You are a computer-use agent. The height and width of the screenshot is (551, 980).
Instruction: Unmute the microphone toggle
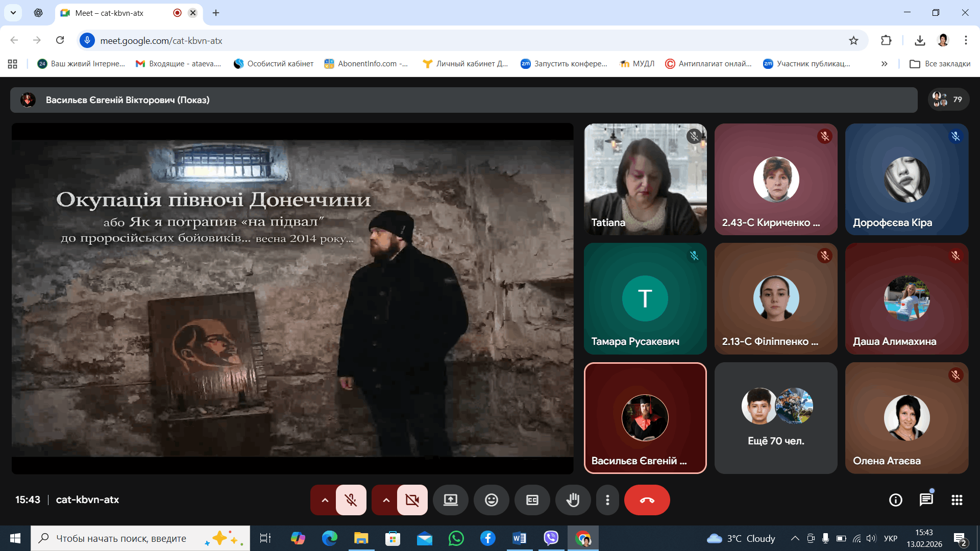(x=351, y=500)
